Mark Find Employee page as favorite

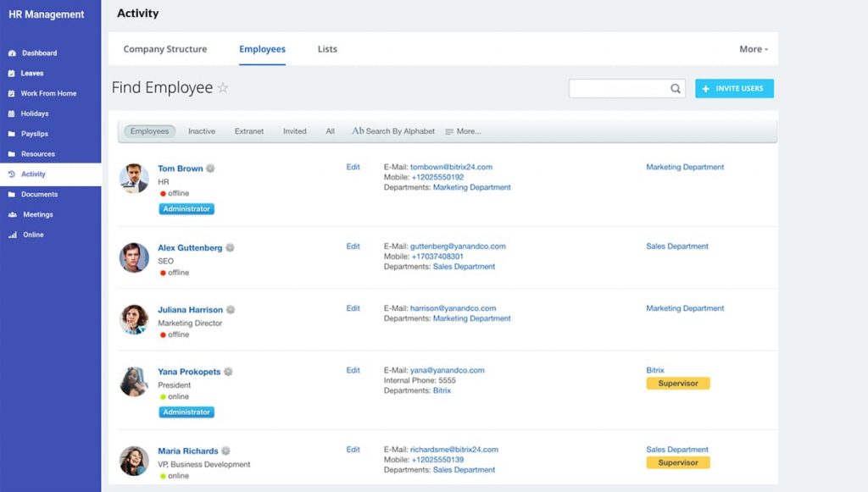[222, 87]
